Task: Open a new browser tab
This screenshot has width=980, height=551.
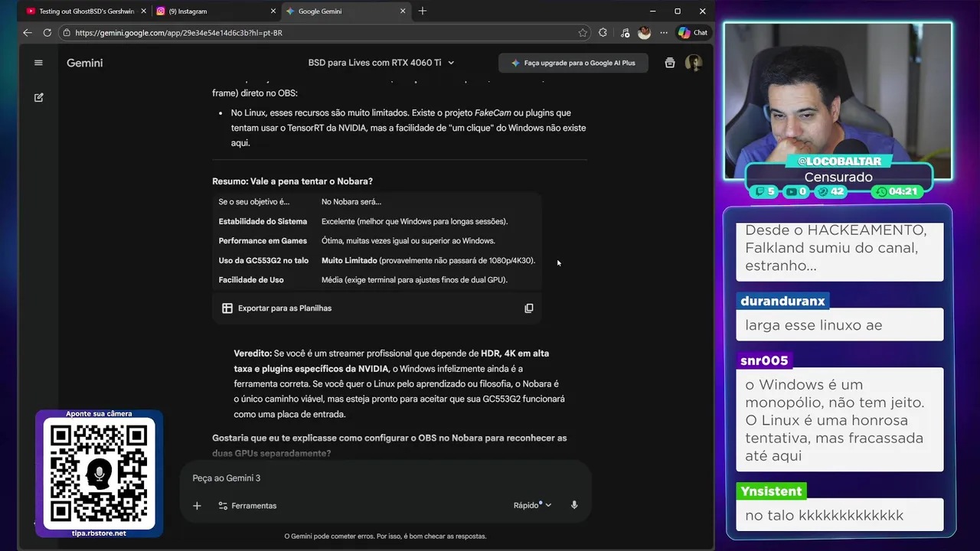Action: point(423,11)
